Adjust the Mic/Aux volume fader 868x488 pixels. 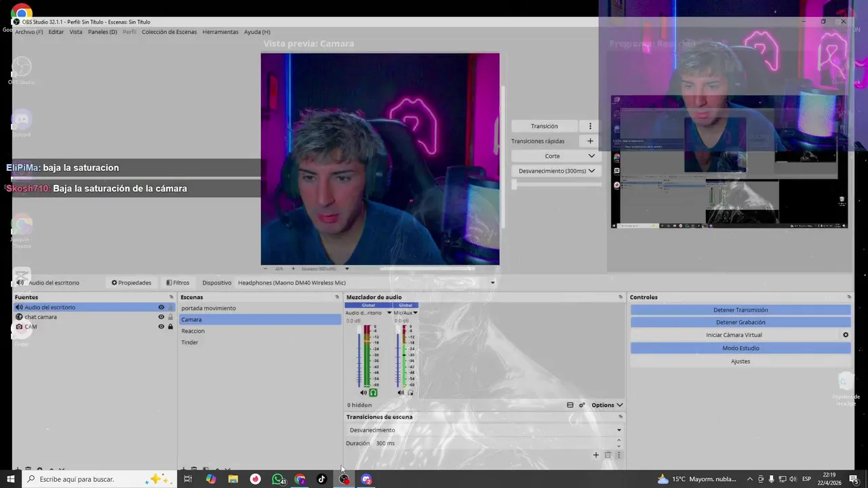(x=397, y=356)
